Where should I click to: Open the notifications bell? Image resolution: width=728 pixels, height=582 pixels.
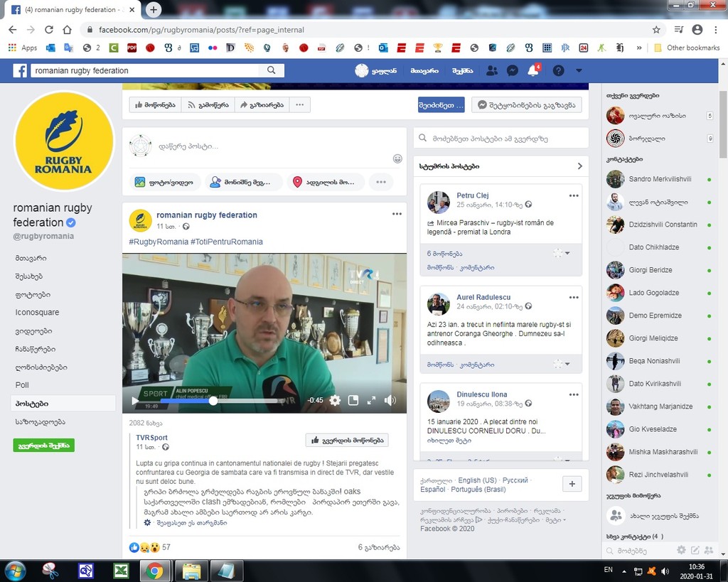pos(533,70)
